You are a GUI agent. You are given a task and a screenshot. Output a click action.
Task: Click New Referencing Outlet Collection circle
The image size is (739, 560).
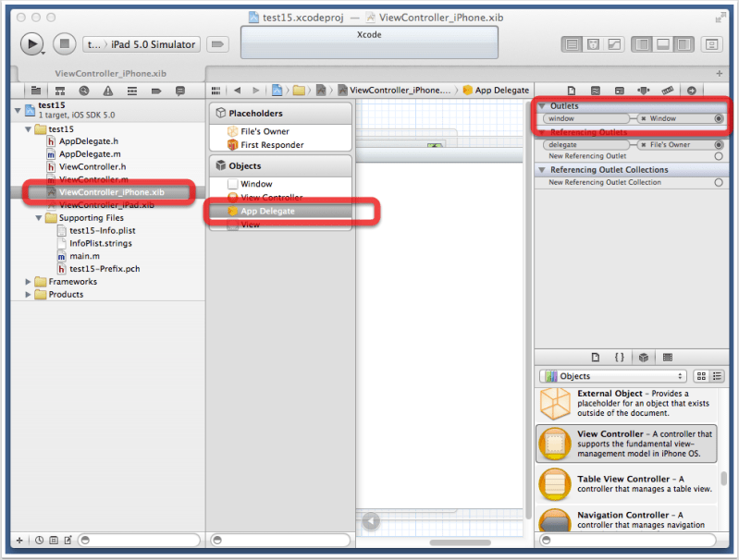pyautogui.click(x=719, y=182)
